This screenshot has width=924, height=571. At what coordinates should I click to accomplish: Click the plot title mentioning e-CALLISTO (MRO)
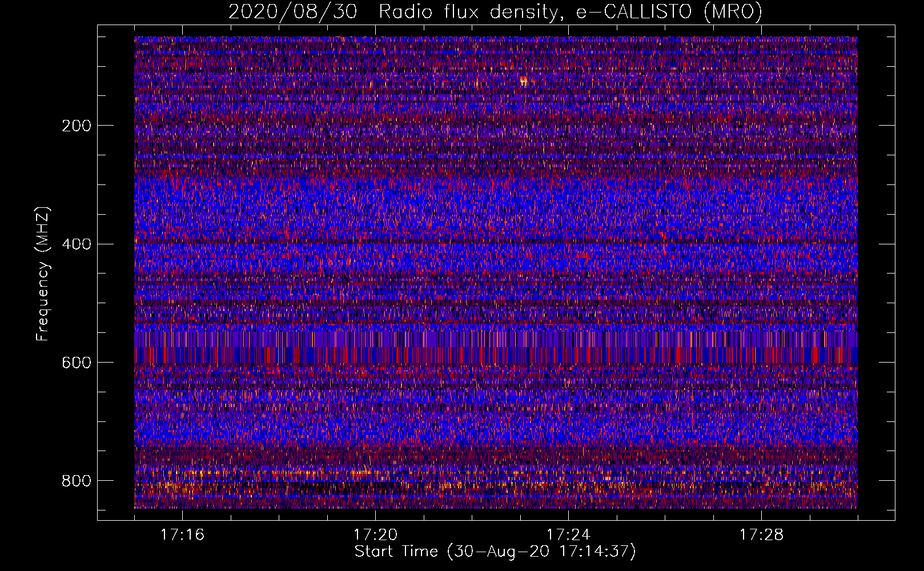click(x=495, y=12)
